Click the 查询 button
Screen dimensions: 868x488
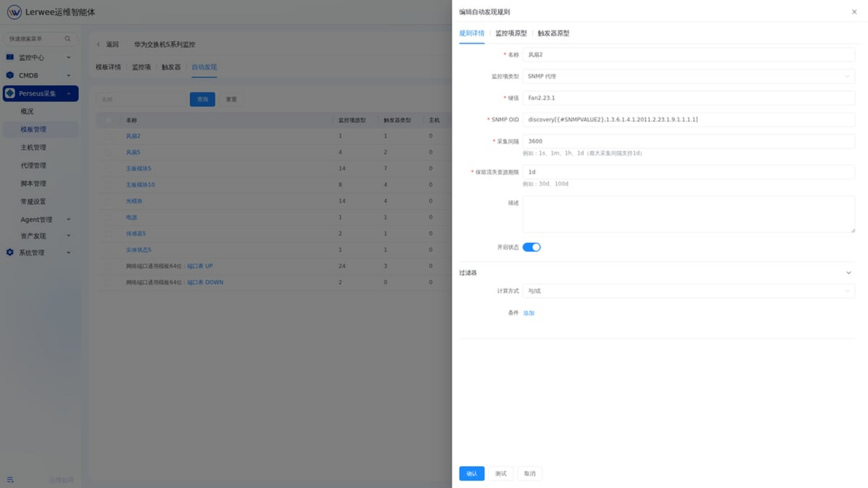click(x=202, y=99)
